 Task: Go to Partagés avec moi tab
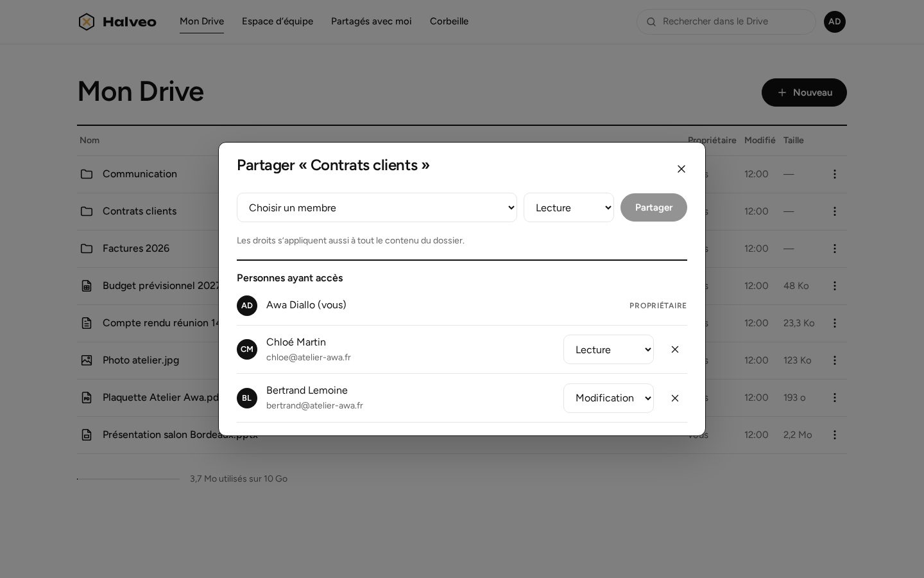[x=372, y=21]
